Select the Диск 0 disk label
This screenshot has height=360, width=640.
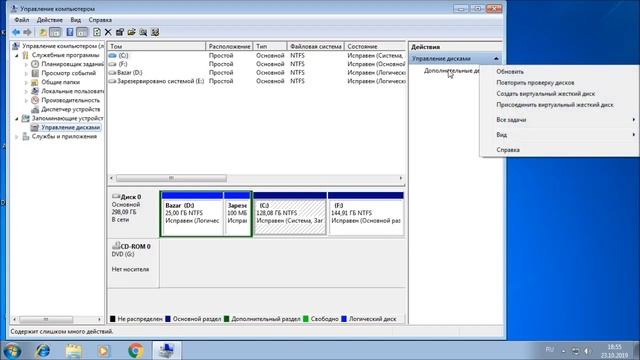coord(131,197)
